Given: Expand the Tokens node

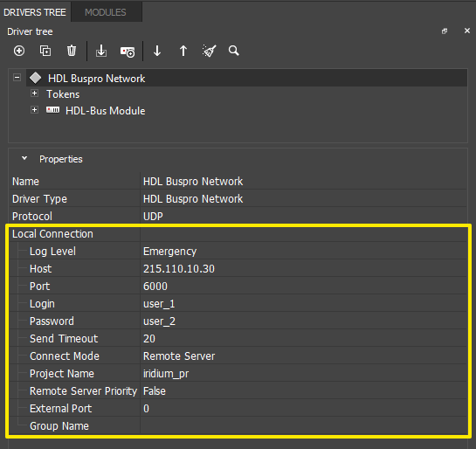Looking at the screenshot, I should point(34,93).
